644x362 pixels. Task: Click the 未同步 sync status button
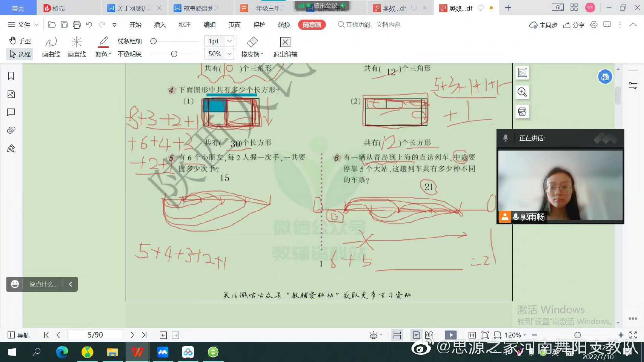tap(543, 25)
